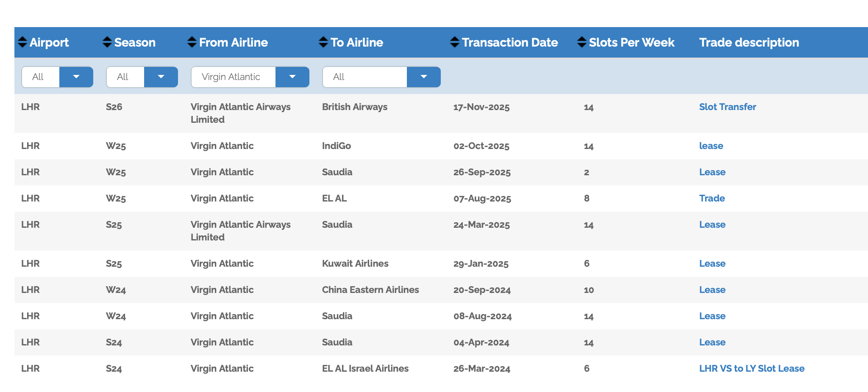This screenshot has height=392, width=868.
Task: Open the IndiGo lowercase lease link
Action: (x=711, y=146)
